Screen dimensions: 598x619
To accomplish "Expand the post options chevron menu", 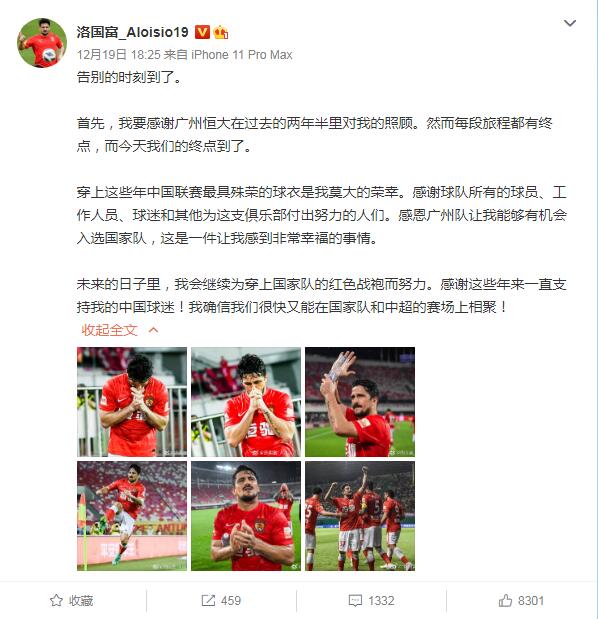I will coord(570,23).
